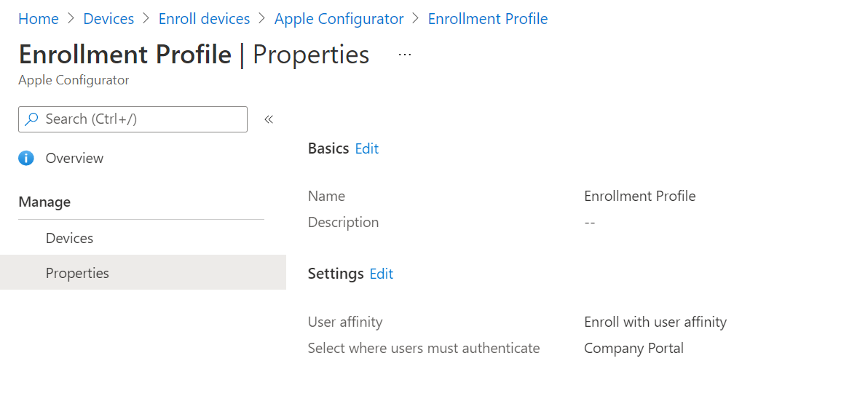The height and width of the screenshot is (401, 868).
Task: Click the blue Overview info icon
Action: [x=26, y=158]
